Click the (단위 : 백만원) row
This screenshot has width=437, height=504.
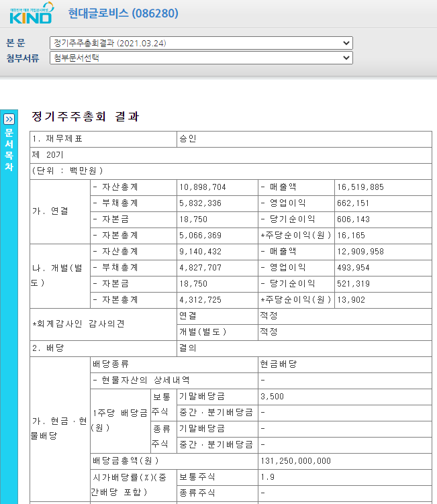[230, 171]
